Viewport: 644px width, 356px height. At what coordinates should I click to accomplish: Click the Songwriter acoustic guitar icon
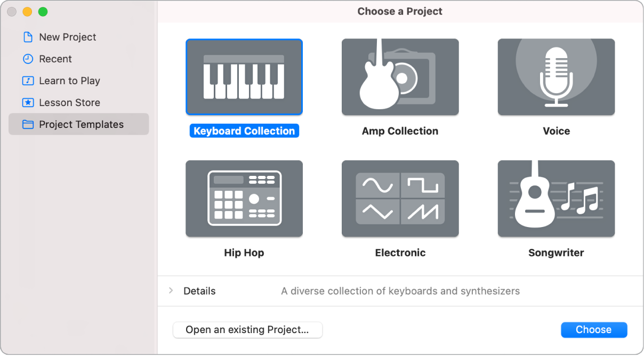point(556,198)
